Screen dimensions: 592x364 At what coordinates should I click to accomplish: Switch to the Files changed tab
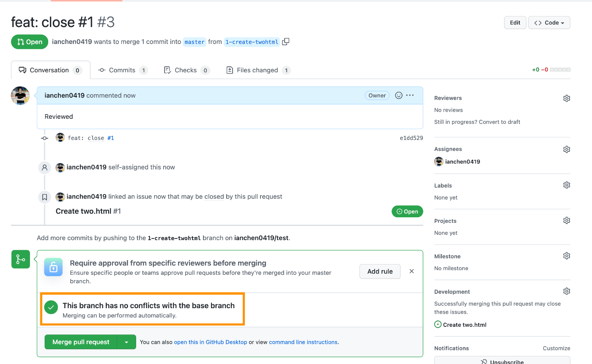coord(258,70)
